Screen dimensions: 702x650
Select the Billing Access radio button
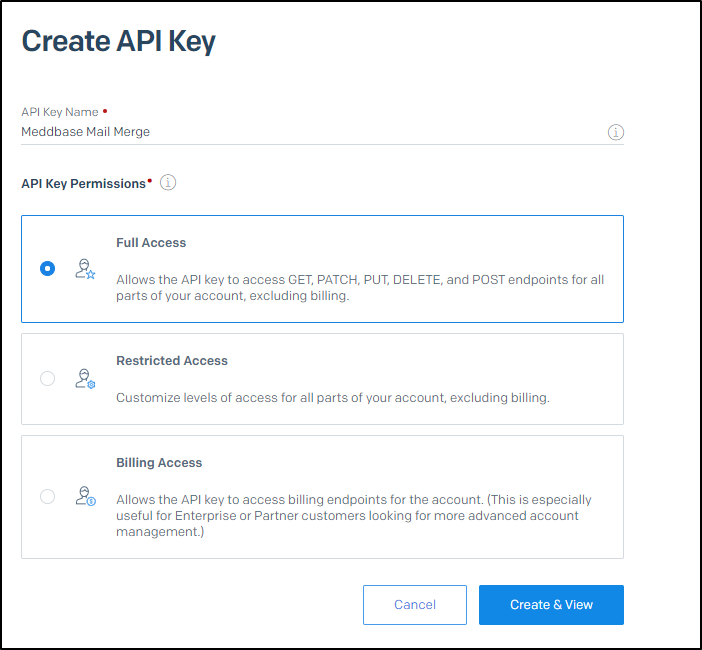[47, 496]
